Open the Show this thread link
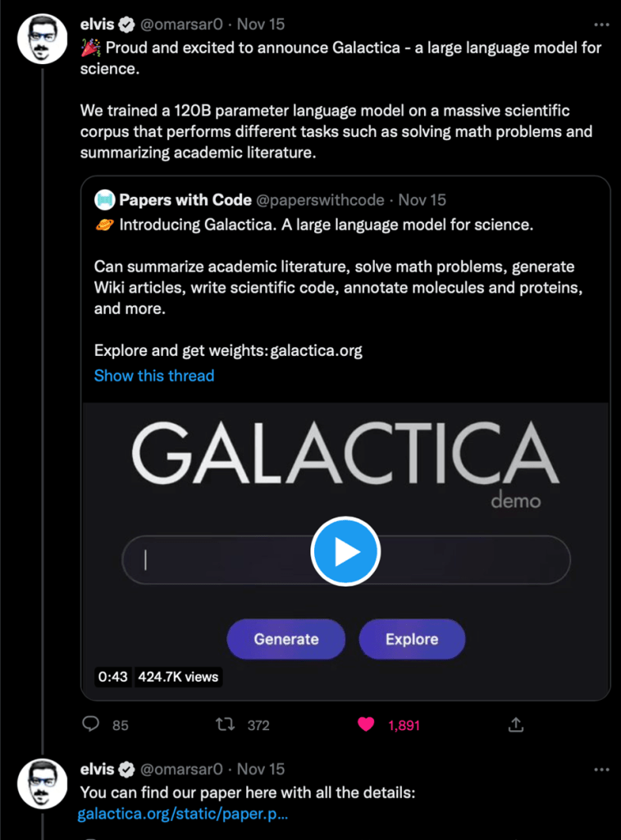 click(154, 376)
